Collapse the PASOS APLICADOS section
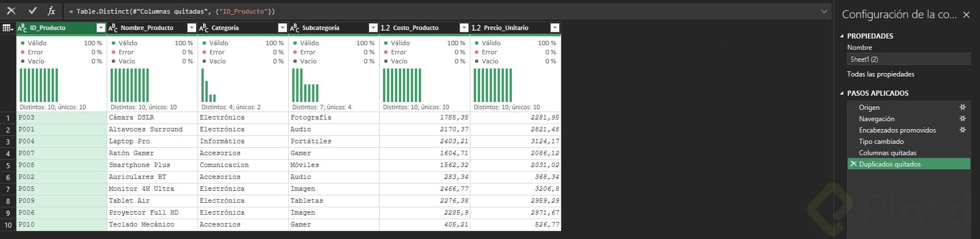980x239 pixels. 842,93
